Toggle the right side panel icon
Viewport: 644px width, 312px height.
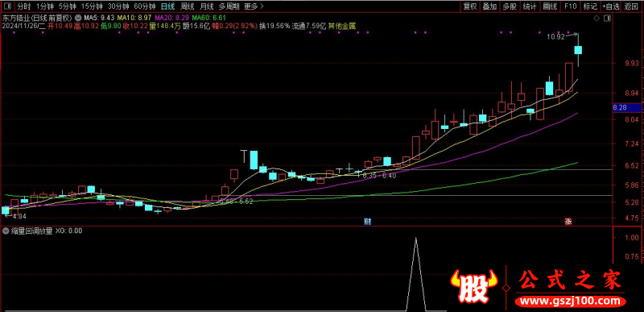[609, 19]
